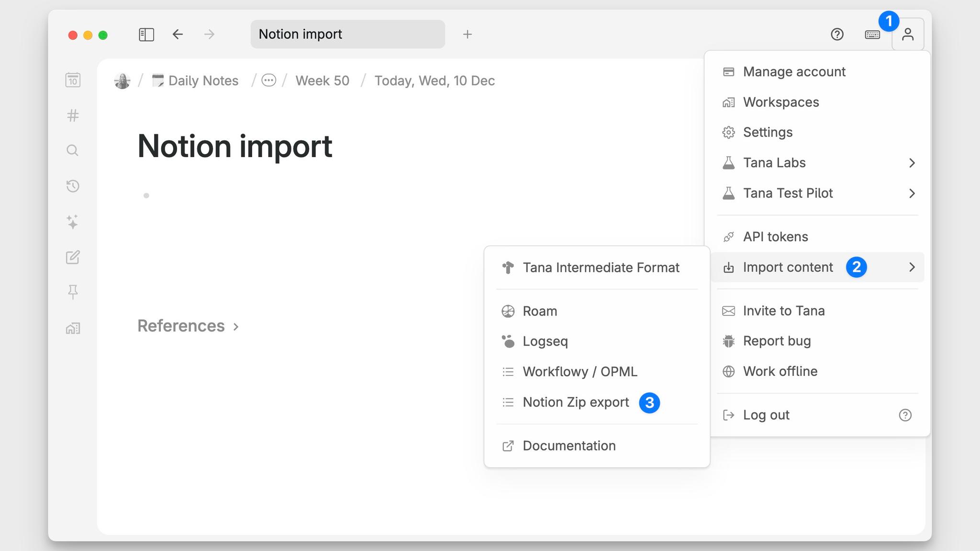The height and width of the screenshot is (551, 980).
Task: Expand Import content submenu
Action: click(x=817, y=267)
